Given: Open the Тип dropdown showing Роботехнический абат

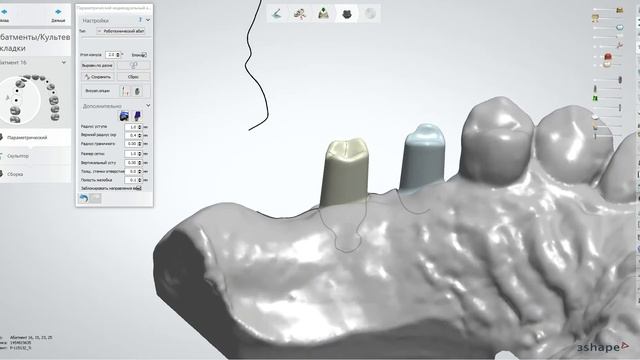Looking at the screenshot, I should tap(121, 31).
